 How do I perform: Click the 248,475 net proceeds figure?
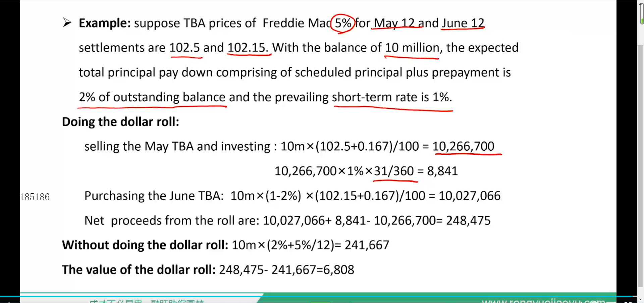point(468,220)
